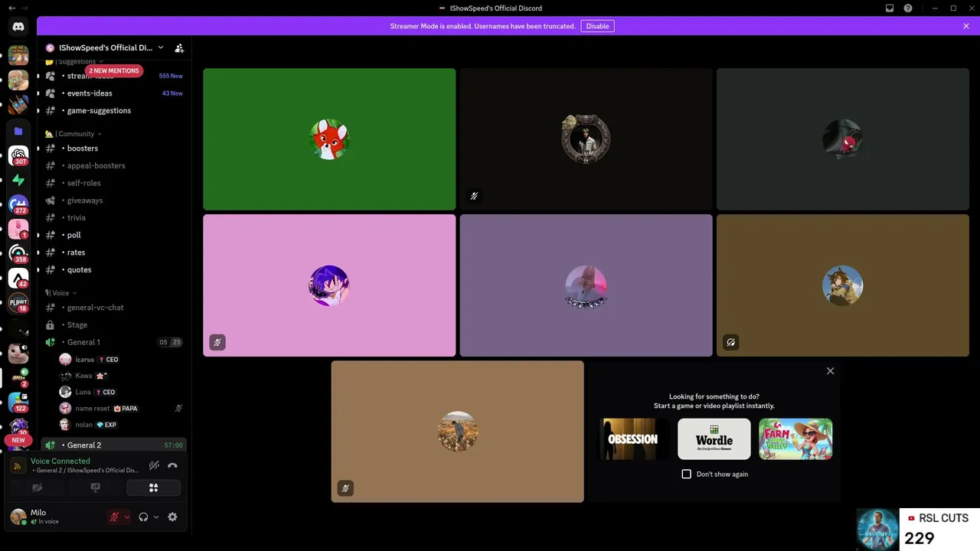Open activities launcher button in voice panel
The height and width of the screenshot is (551, 980).
coord(154,487)
